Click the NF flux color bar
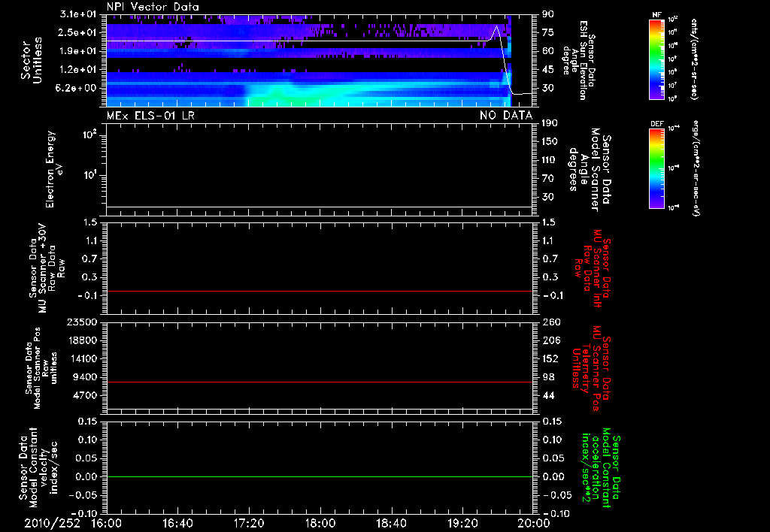The width and height of the screenshot is (770, 532). click(656, 59)
